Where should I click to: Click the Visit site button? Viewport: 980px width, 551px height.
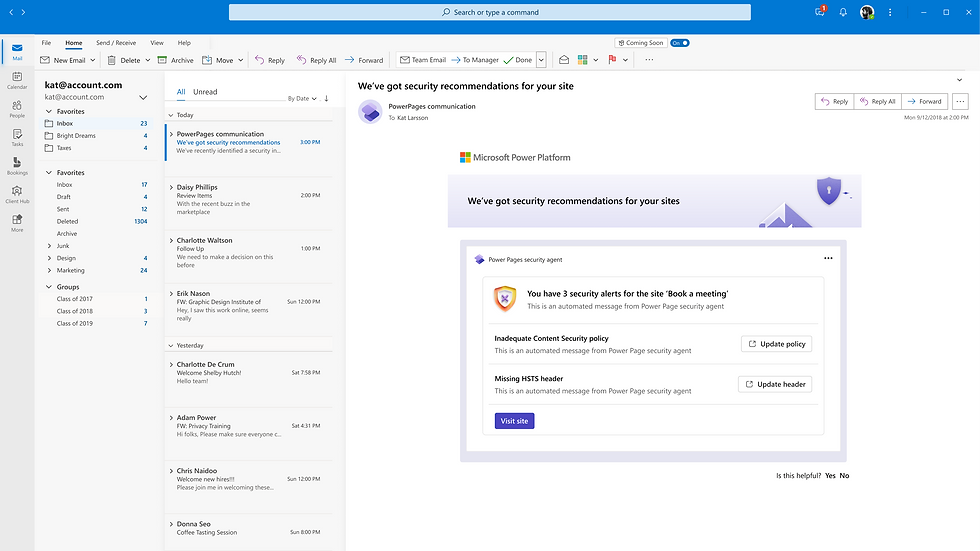point(514,421)
